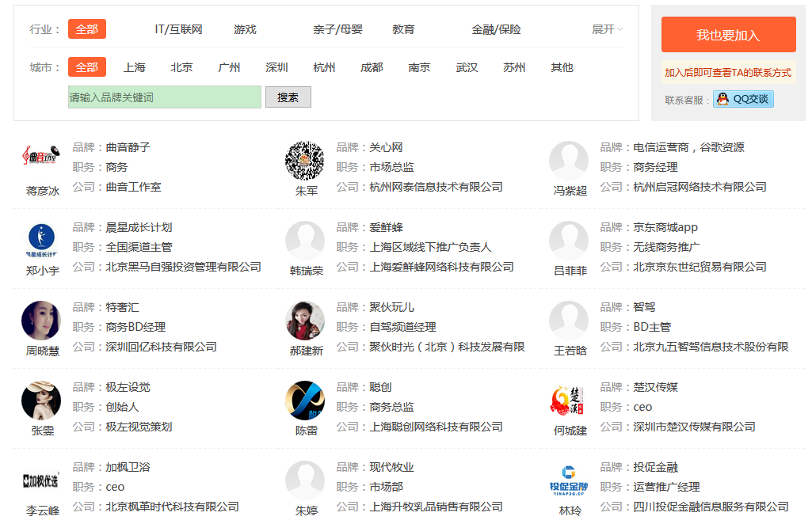Click the 我也要加入 button

[728, 35]
